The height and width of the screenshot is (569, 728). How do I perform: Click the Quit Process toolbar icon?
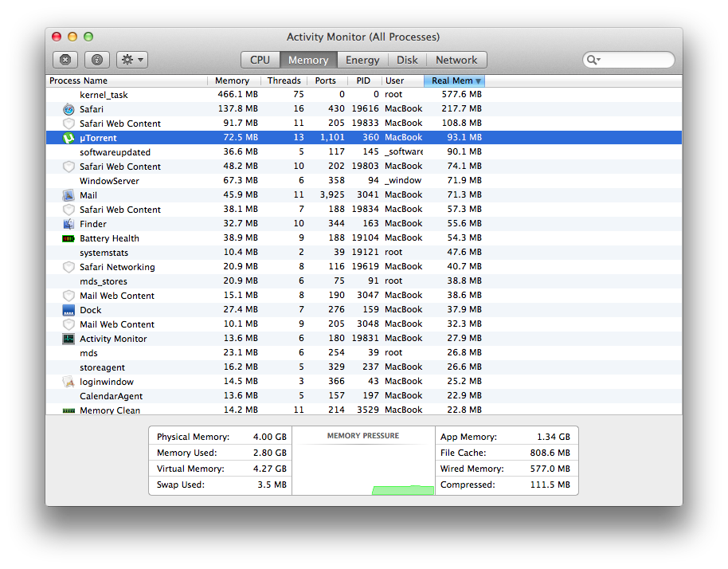[65, 60]
